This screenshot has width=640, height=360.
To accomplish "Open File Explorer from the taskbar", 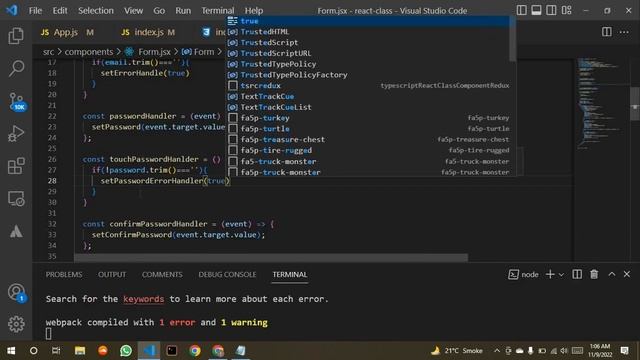I will tap(80, 351).
